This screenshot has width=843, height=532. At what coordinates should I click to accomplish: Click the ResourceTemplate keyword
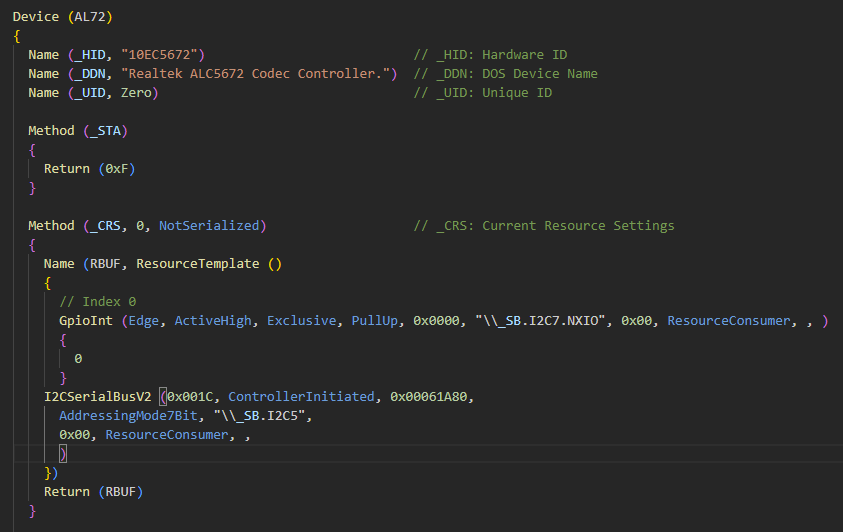pos(197,264)
